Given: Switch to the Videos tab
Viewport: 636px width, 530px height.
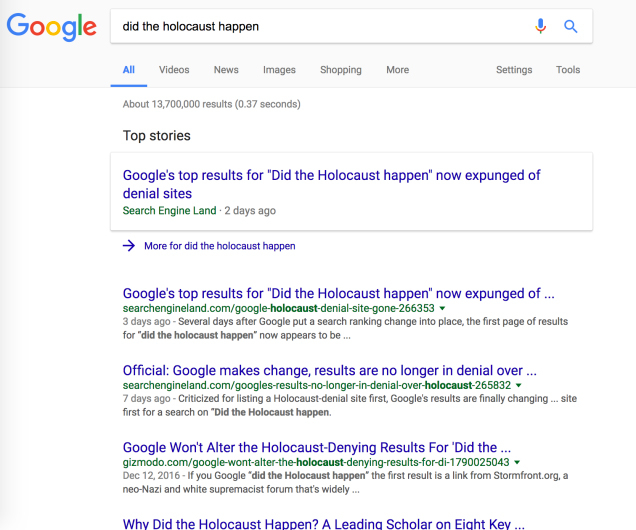Looking at the screenshot, I should 174,70.
